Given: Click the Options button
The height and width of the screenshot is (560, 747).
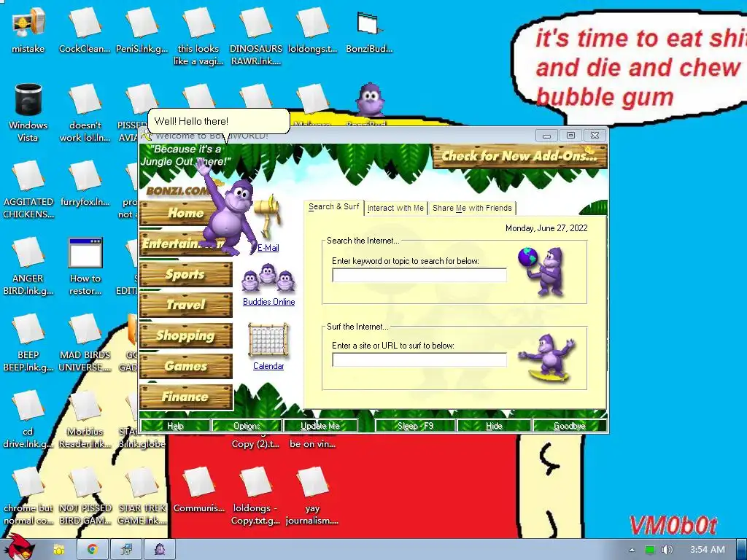Looking at the screenshot, I should click(247, 426).
